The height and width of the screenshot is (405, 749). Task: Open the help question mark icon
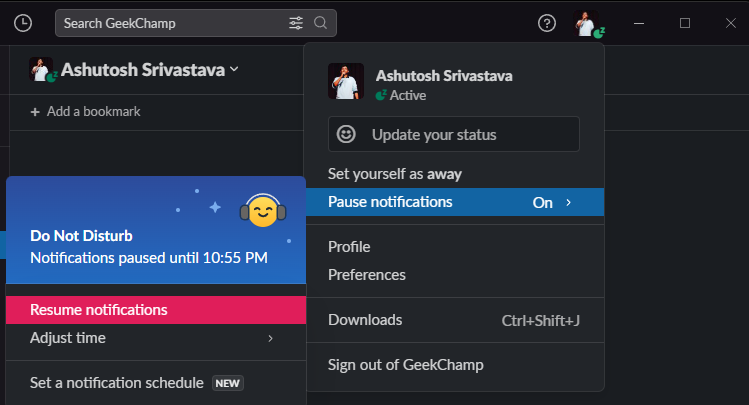click(547, 23)
